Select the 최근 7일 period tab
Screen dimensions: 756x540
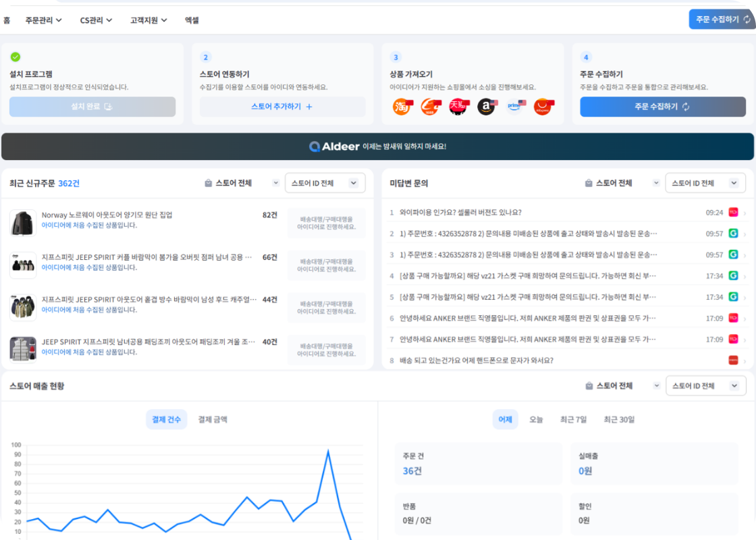[573, 419]
